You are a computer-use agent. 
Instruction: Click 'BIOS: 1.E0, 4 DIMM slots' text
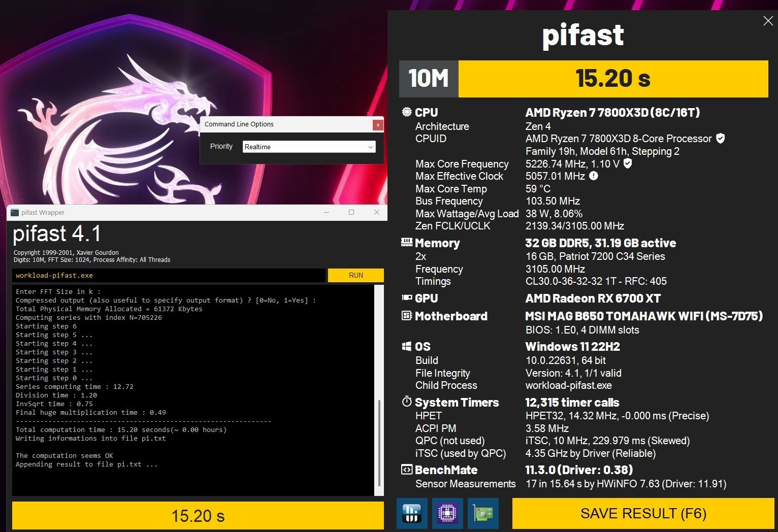click(582, 330)
